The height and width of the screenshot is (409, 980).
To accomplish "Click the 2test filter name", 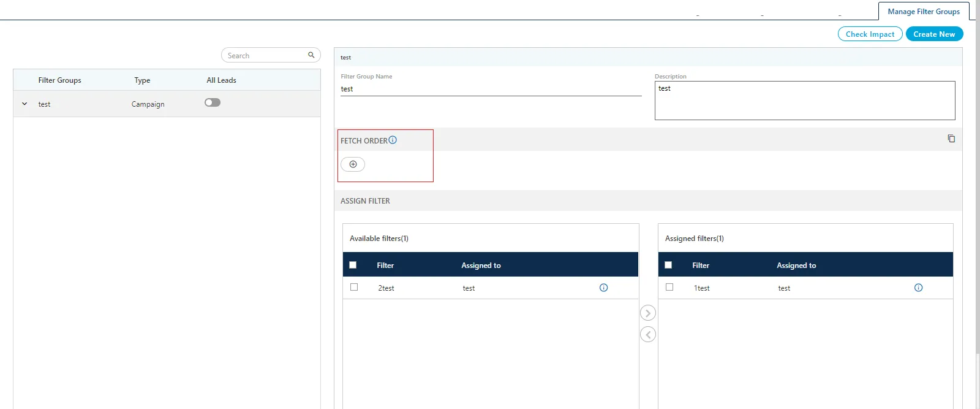I will [386, 288].
